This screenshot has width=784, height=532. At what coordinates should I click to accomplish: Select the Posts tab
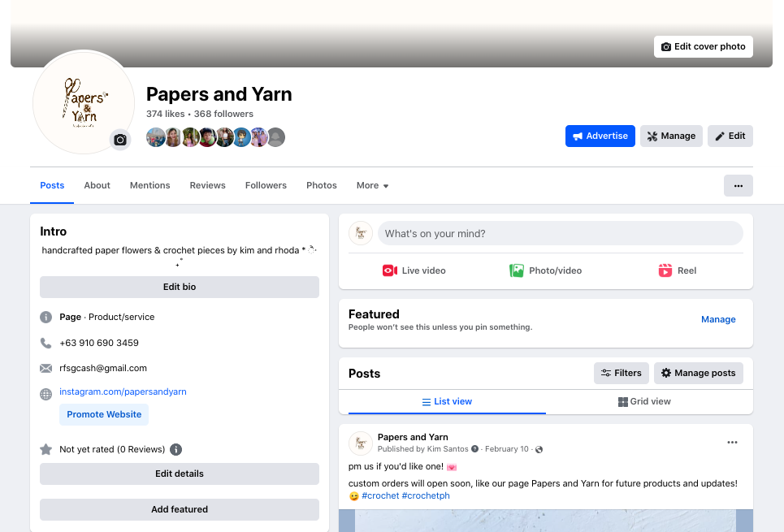pyautogui.click(x=52, y=185)
